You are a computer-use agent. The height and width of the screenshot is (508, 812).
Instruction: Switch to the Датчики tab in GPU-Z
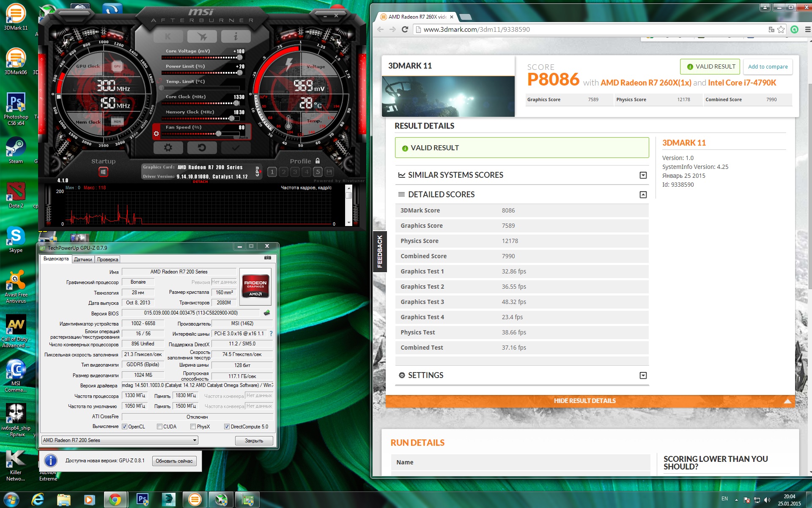83,260
